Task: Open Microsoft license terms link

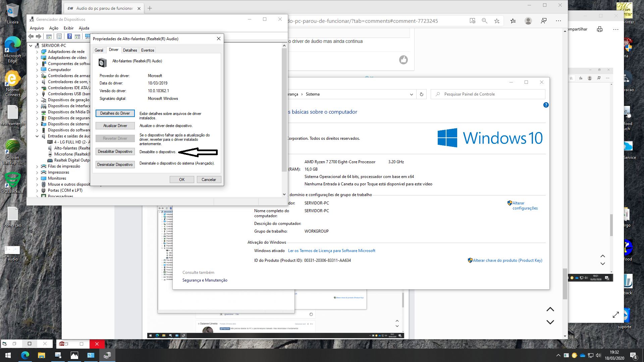Action: [332, 251]
